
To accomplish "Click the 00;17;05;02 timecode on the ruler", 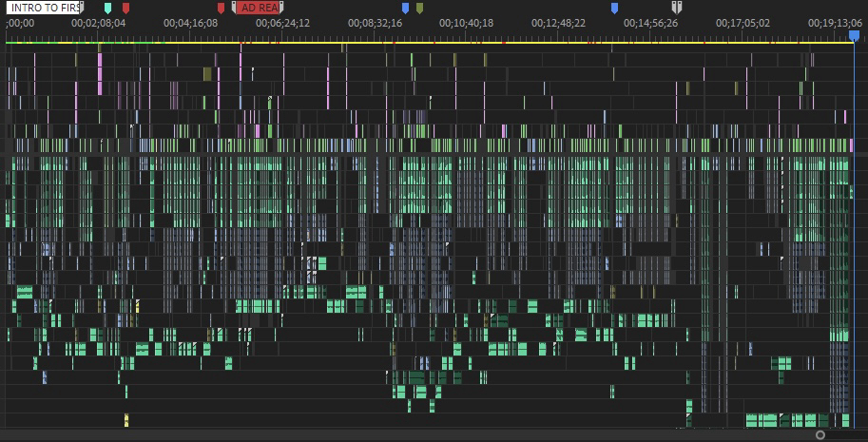I will (x=743, y=23).
